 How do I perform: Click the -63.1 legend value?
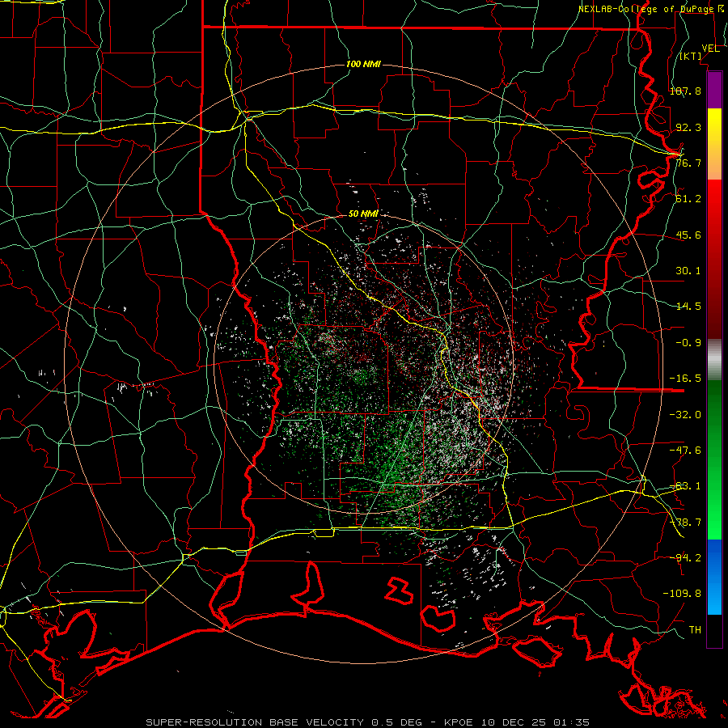point(685,486)
